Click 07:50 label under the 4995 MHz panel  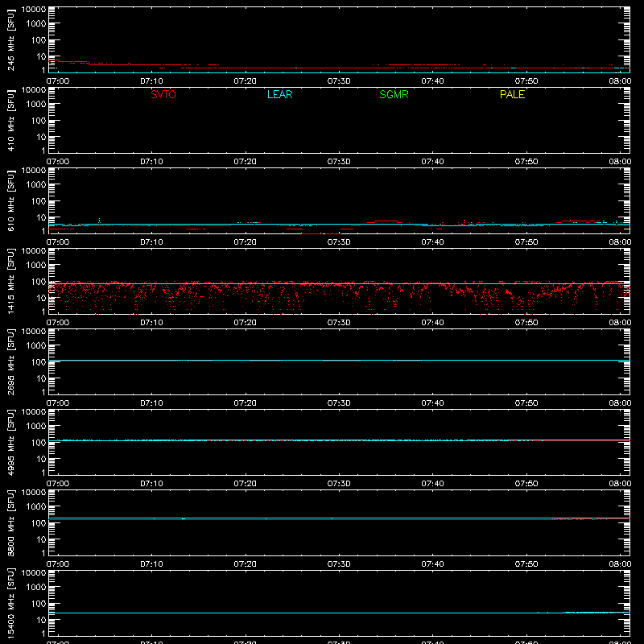coord(526,484)
